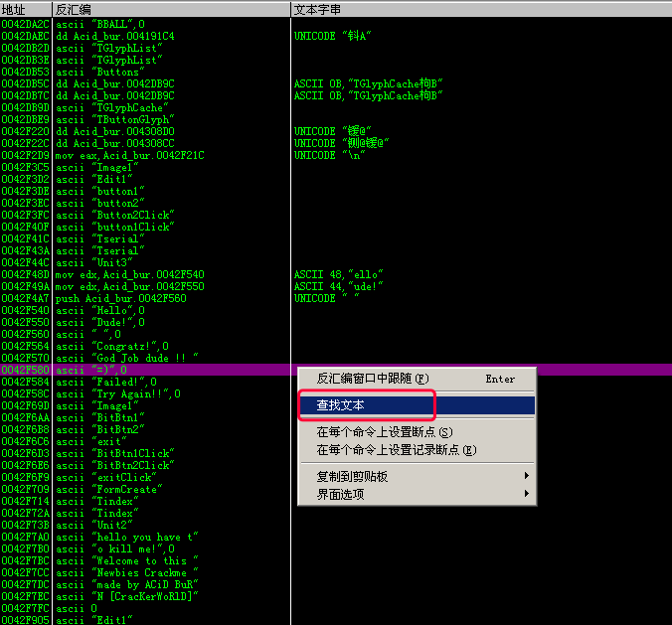Select the ascii "made by ACiD BuR" row
Image resolution: width=672 pixels, height=625 pixels.
coord(336,584)
